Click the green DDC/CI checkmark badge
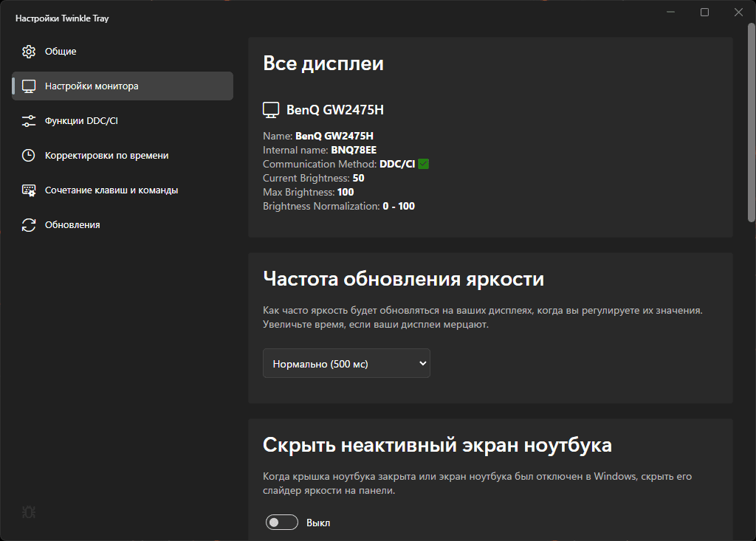The height and width of the screenshot is (541, 756). (423, 164)
